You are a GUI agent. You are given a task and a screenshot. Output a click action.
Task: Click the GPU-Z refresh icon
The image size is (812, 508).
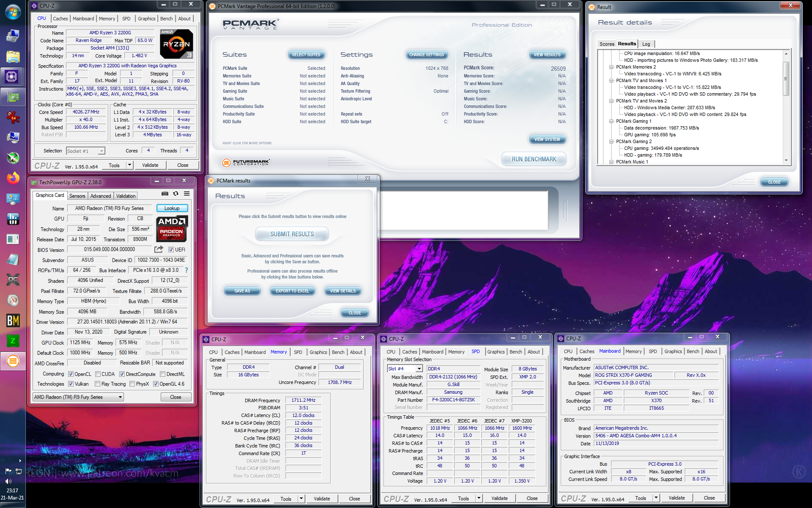coord(176,193)
